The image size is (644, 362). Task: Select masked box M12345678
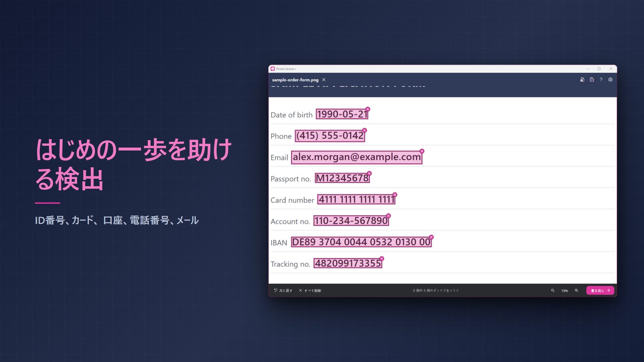342,178
